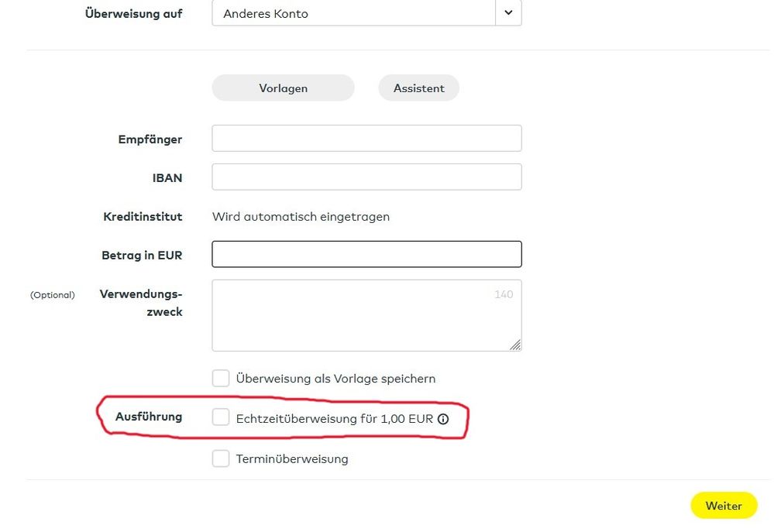
Task: Tick the Echtzeitüberweisung für 1,00 EUR checkbox
Action: pyautogui.click(x=222, y=418)
